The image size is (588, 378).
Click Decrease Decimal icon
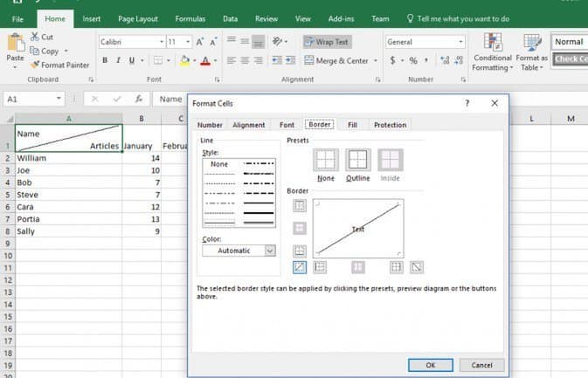(x=459, y=60)
